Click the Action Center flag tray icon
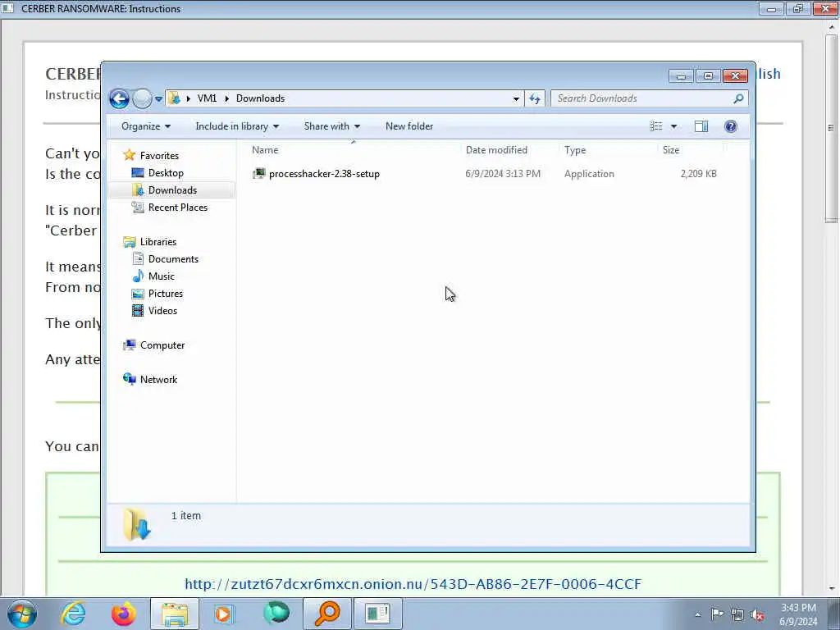 (x=717, y=614)
